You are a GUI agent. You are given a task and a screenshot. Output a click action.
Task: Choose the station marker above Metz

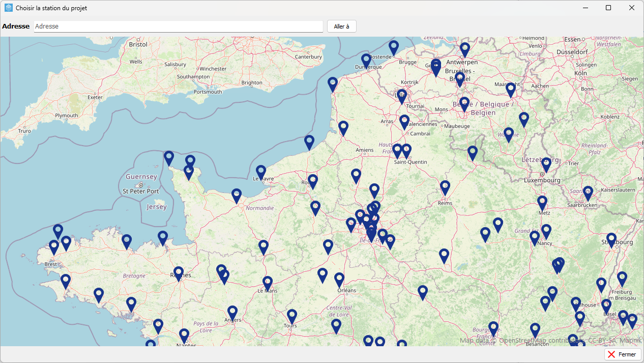(542, 203)
